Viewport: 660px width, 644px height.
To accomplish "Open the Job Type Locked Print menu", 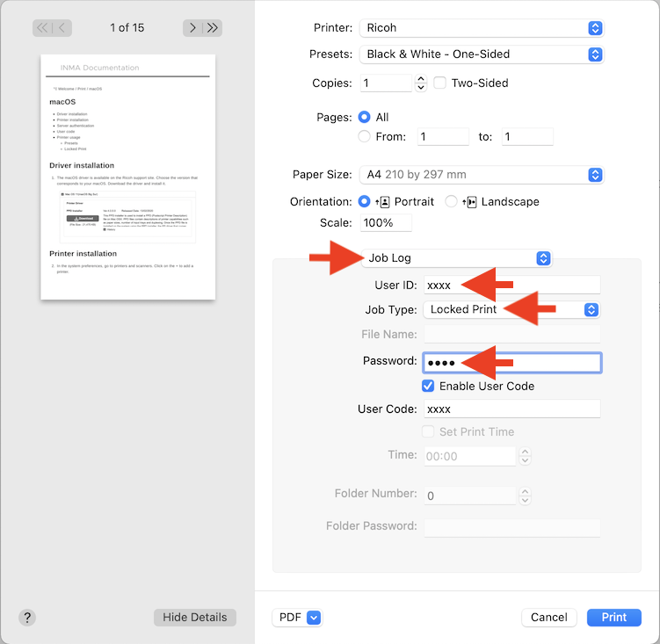I will [511, 309].
